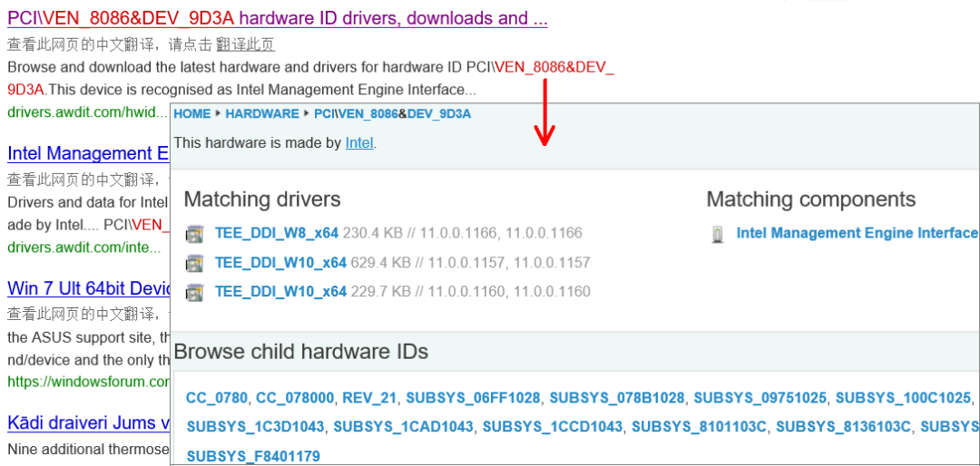Open Intel Management Engine Interface component link

(x=857, y=234)
